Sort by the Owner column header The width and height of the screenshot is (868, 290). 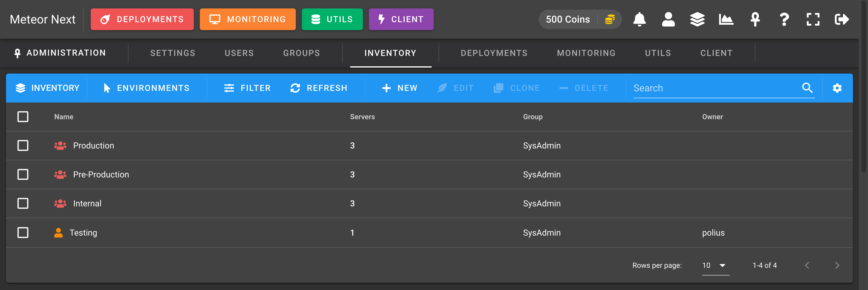(712, 117)
